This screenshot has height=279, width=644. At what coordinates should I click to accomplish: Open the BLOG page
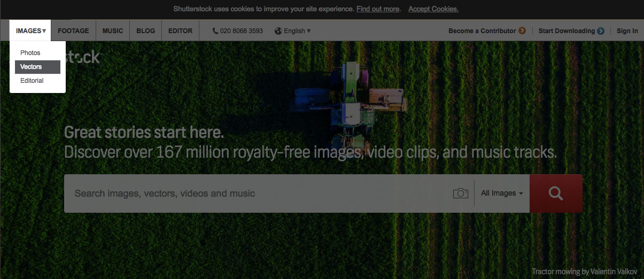tap(145, 31)
